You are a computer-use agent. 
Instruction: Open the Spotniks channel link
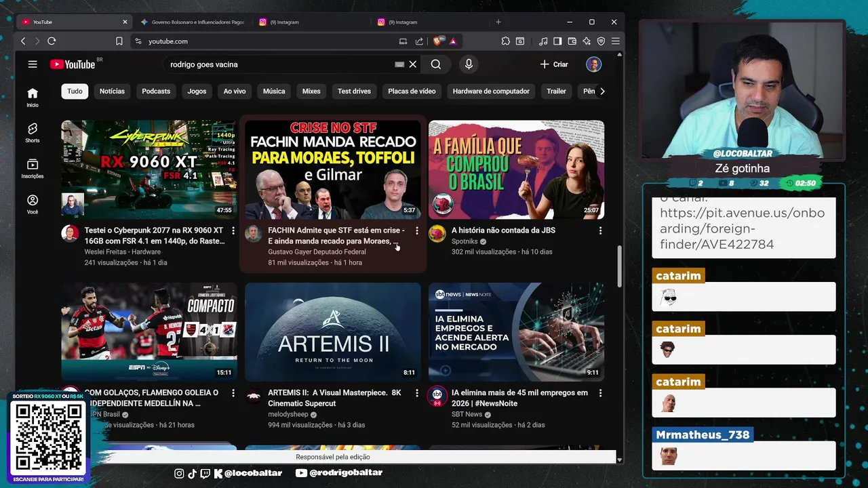(x=465, y=241)
